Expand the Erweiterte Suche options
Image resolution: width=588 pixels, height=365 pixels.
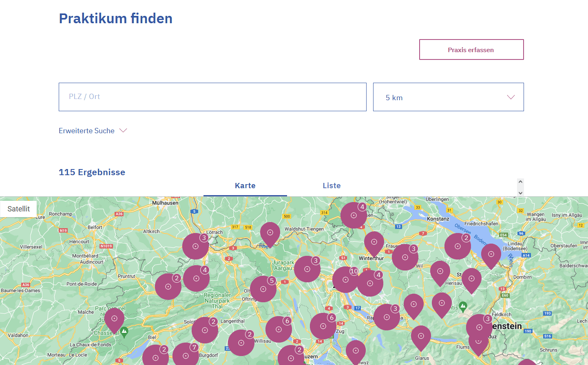tap(93, 131)
